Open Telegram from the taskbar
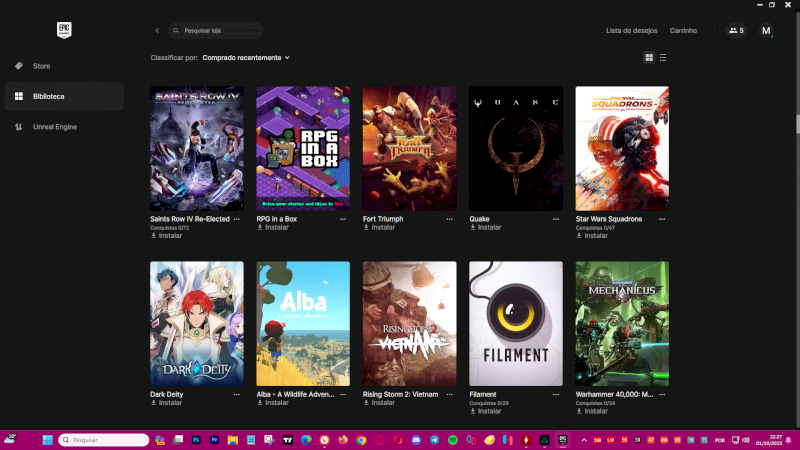The height and width of the screenshot is (450, 800). click(x=434, y=440)
